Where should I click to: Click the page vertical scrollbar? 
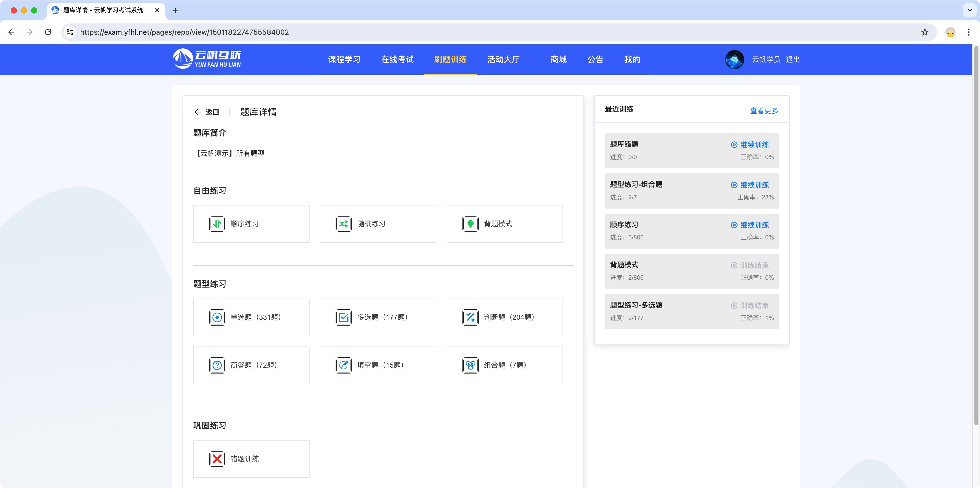tap(976, 236)
